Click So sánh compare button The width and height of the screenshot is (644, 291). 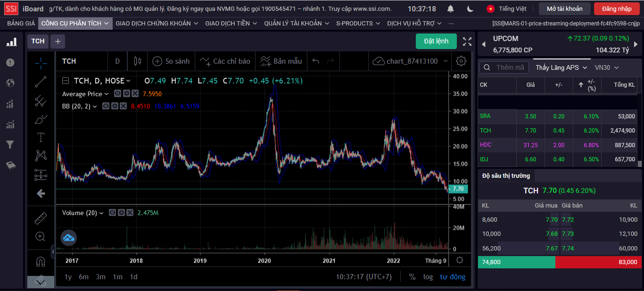coord(171,61)
